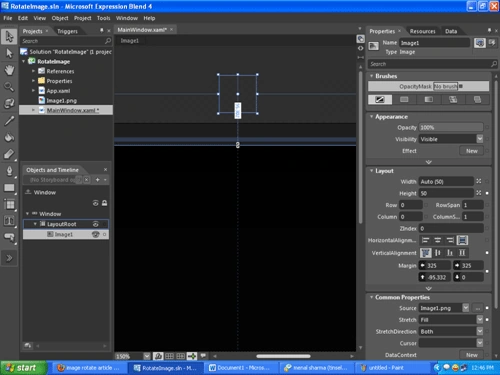The image size is (500, 375).
Task: Open the Stretch dropdown
Action: tap(480, 320)
